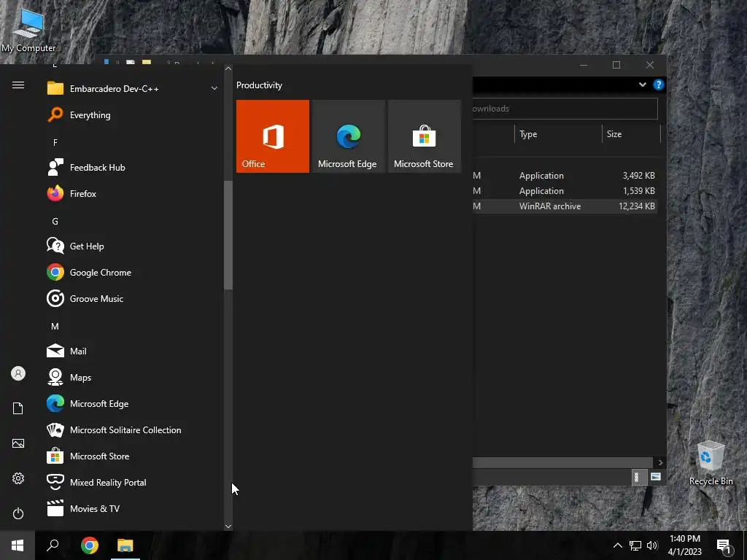Click the app list scrollbar thumb
Viewport: 747px width, 560px height.
pos(228,236)
